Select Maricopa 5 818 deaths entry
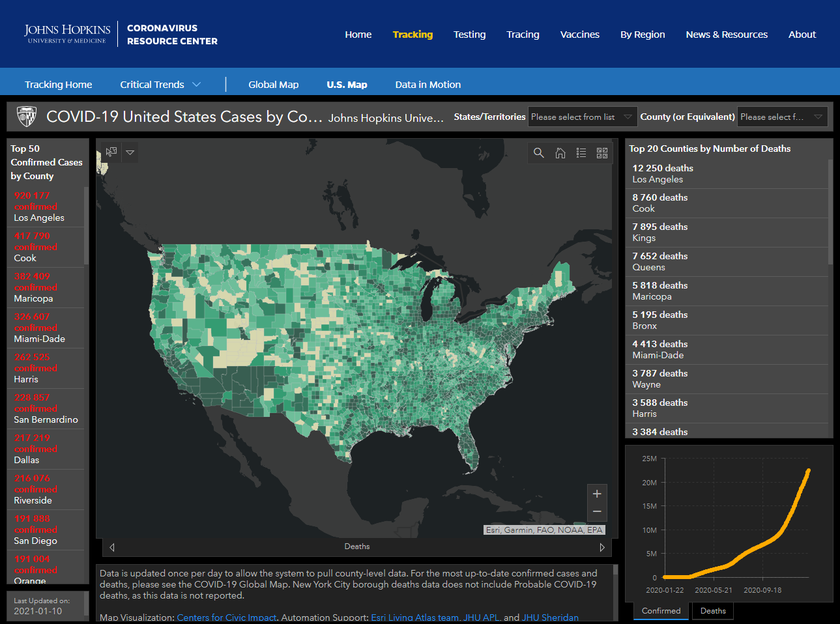 [x=727, y=291]
